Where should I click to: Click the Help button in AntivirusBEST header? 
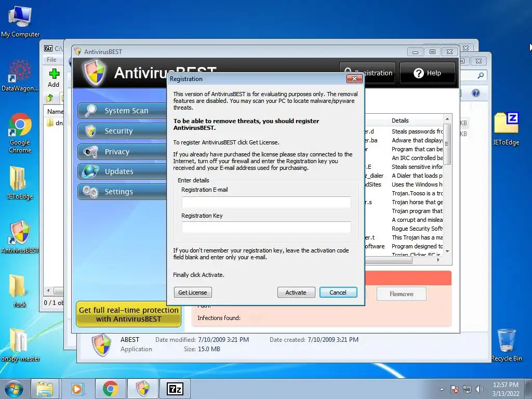tap(427, 73)
